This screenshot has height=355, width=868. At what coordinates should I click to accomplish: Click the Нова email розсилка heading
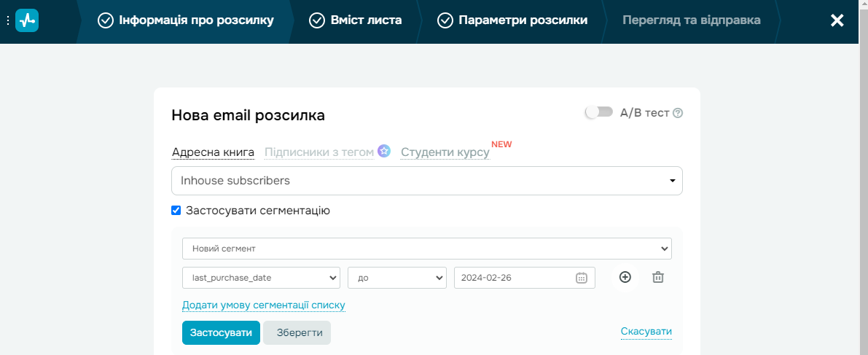point(248,115)
